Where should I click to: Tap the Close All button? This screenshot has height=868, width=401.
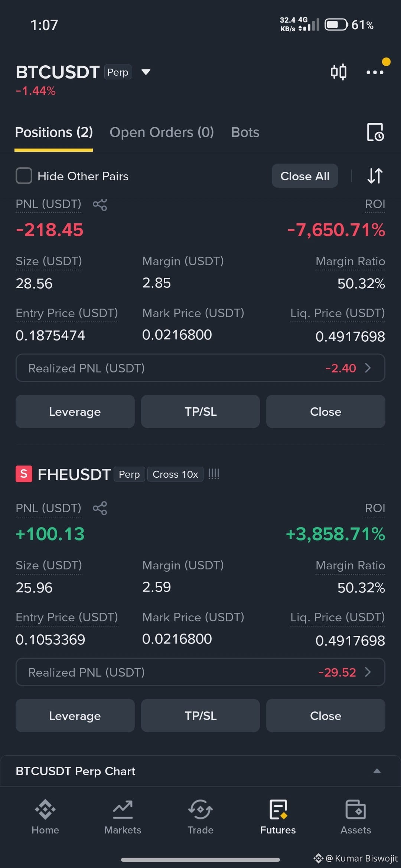click(305, 175)
